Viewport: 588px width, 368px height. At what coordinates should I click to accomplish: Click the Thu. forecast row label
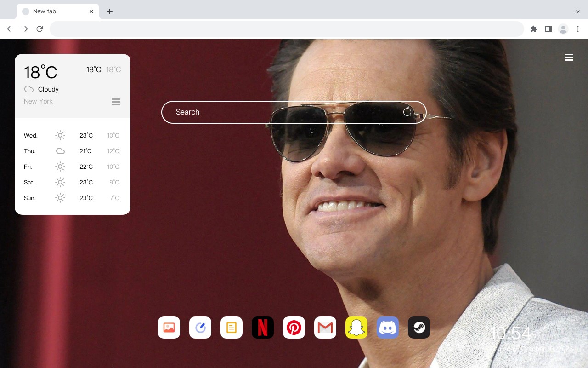pyautogui.click(x=30, y=151)
